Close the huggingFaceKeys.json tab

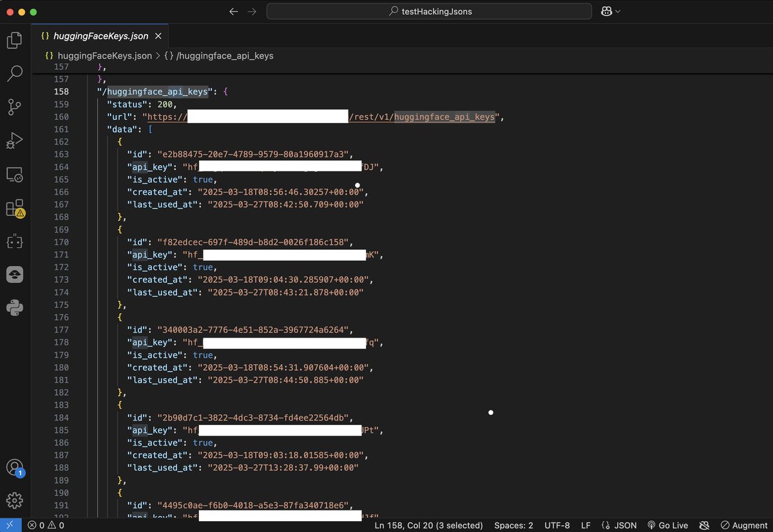[x=158, y=36]
